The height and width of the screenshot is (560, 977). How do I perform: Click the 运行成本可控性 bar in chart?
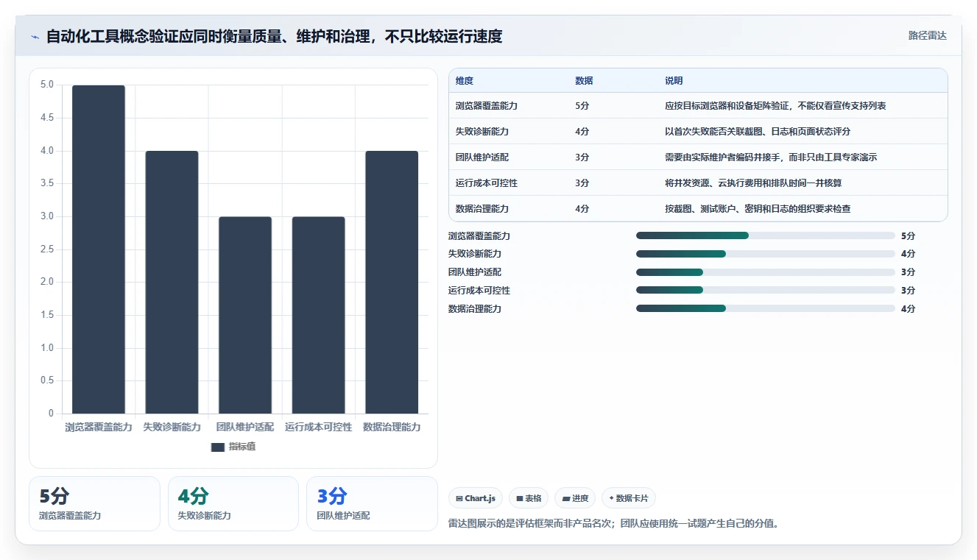click(318, 315)
